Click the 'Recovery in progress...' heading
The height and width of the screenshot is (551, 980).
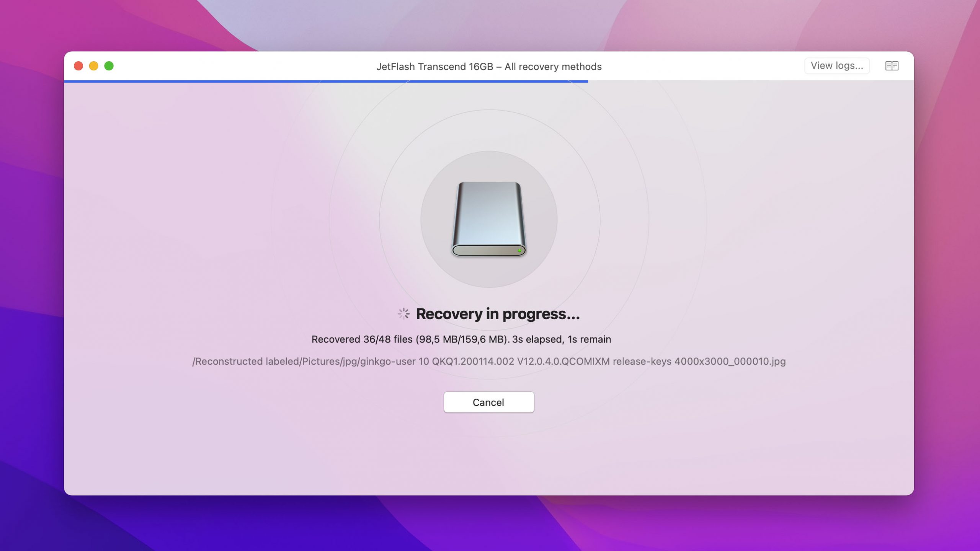(x=498, y=314)
